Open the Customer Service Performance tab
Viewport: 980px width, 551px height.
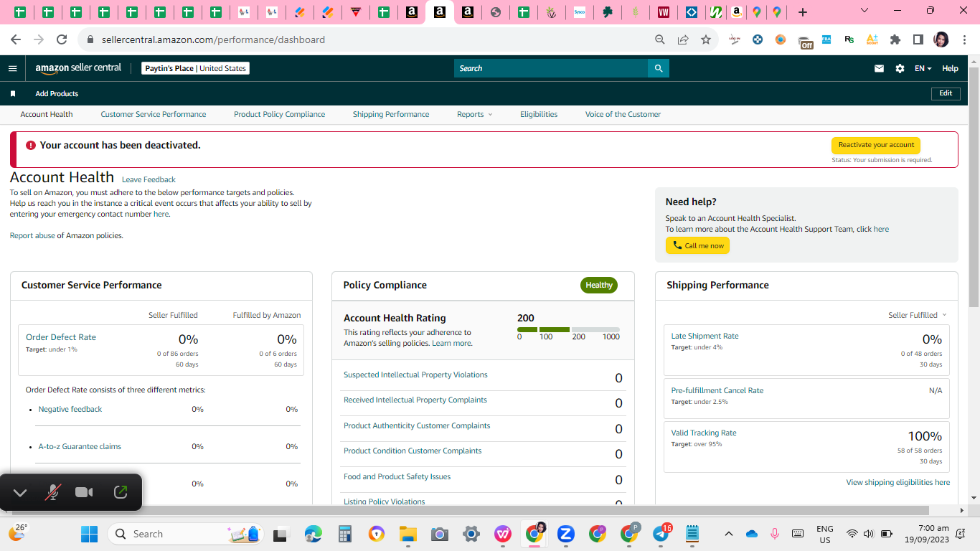154,114
